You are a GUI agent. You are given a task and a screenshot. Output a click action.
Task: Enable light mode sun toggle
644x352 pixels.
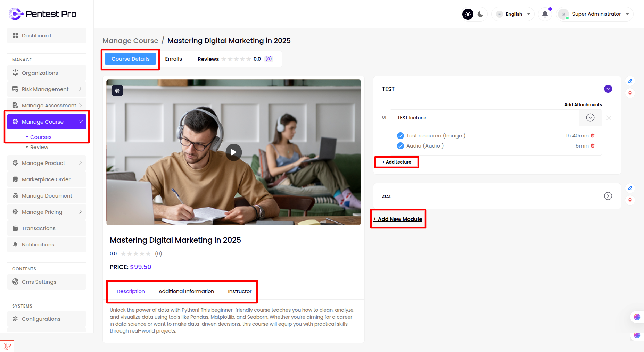coord(468,14)
